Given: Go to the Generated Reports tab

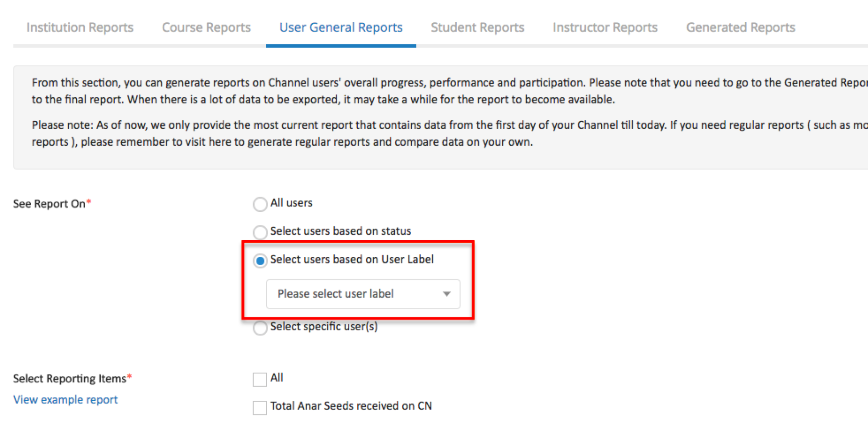Looking at the screenshot, I should (740, 27).
